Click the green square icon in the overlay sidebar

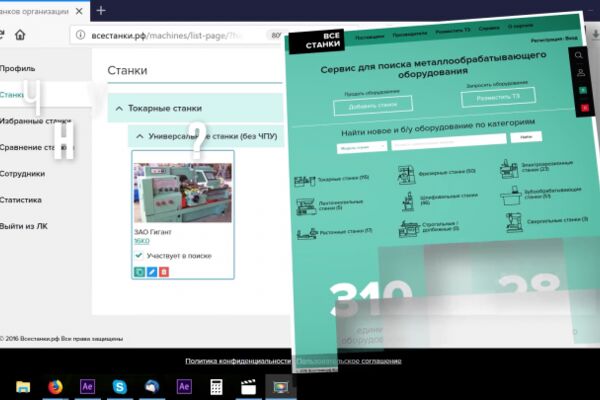click(583, 90)
